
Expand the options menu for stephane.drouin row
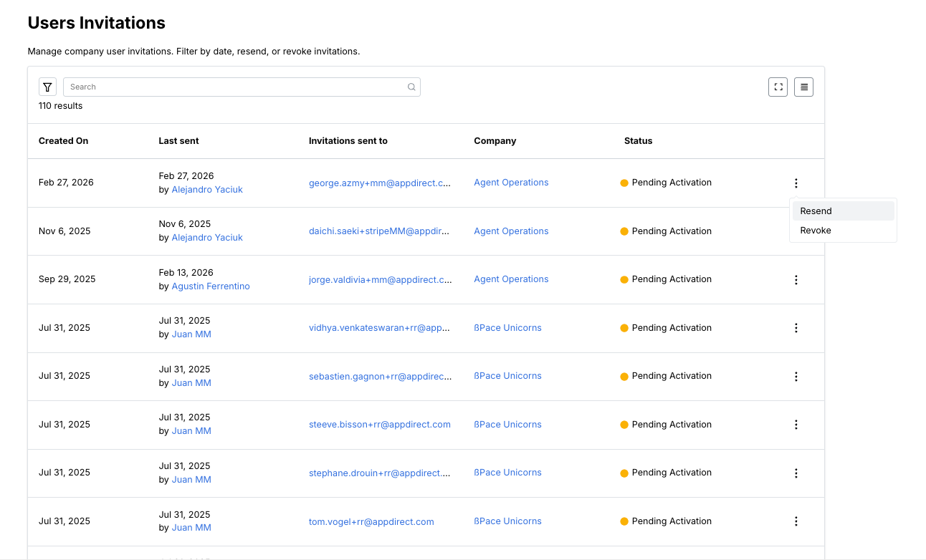click(x=796, y=473)
